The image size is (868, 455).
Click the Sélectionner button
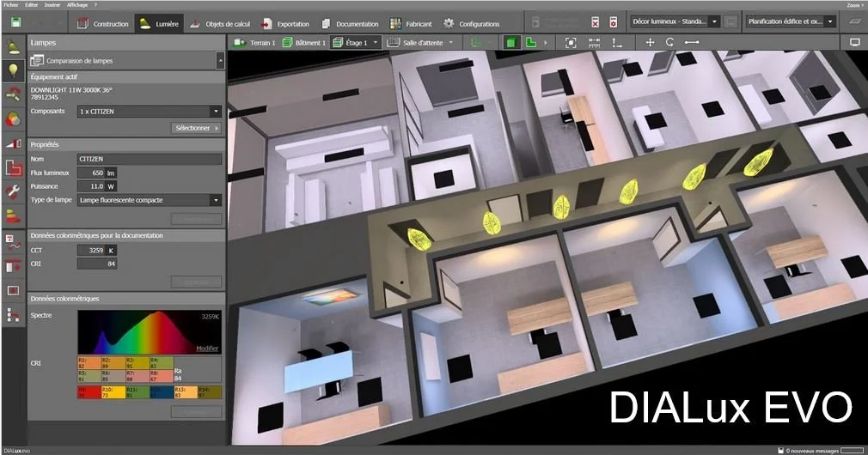click(197, 128)
